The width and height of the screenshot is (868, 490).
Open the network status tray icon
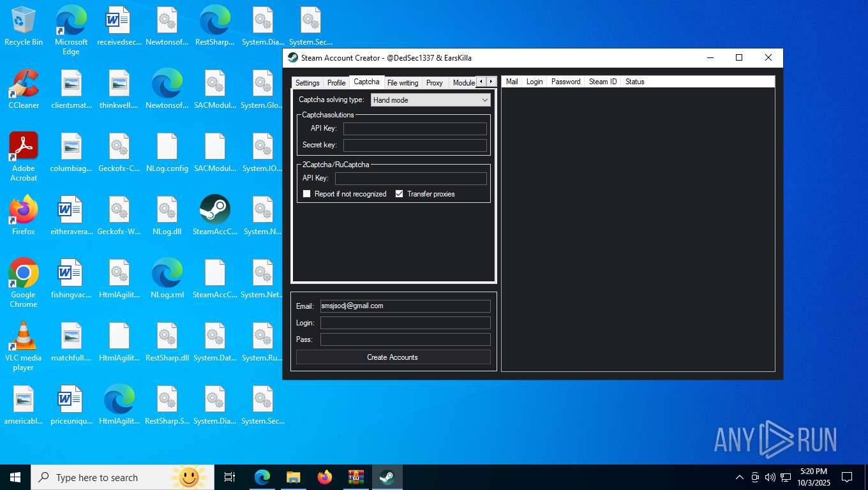[786, 477]
